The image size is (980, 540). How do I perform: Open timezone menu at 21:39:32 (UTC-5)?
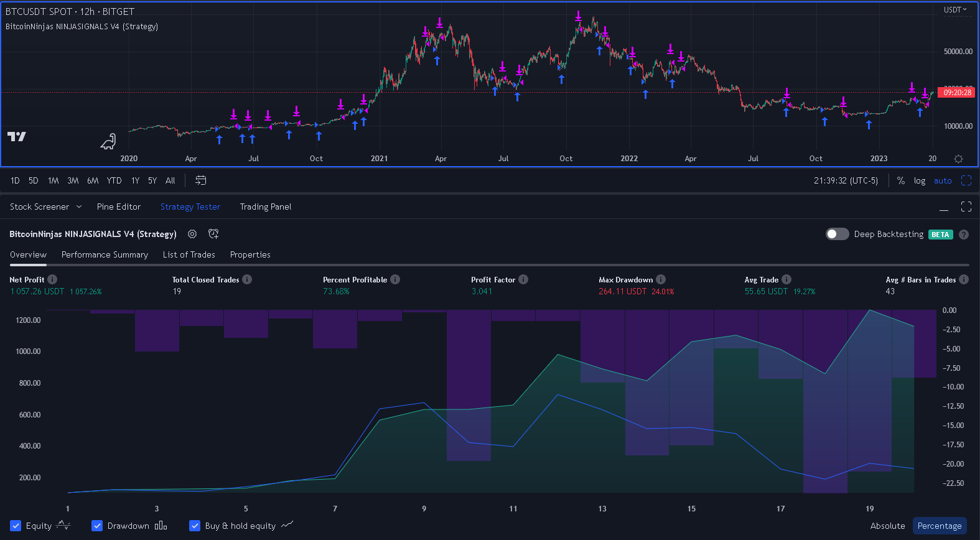coord(846,180)
